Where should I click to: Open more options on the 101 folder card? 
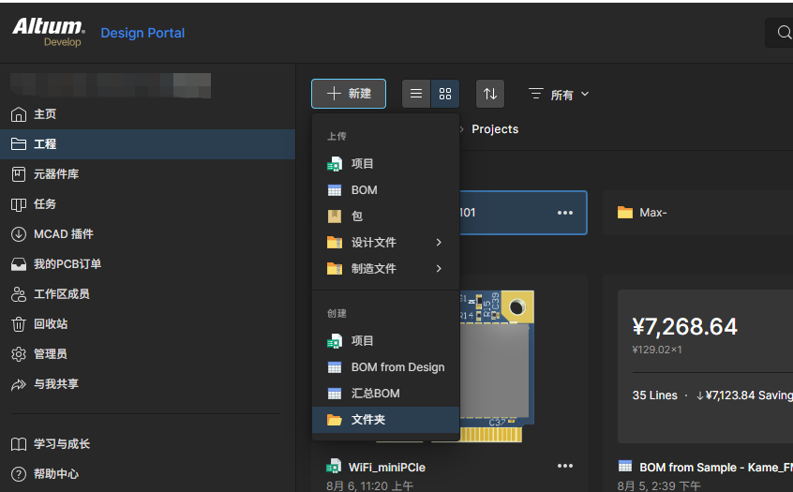(x=565, y=213)
